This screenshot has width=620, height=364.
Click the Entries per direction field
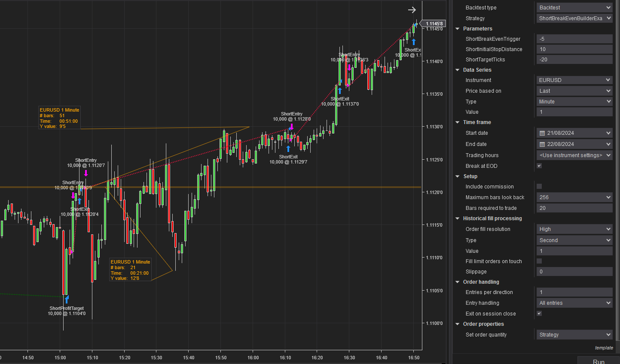pyautogui.click(x=574, y=292)
